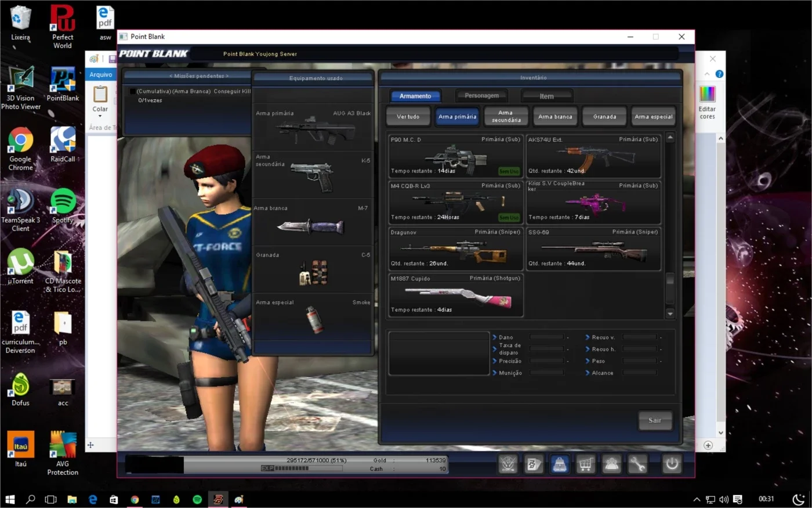
Task: Click Colar in Paint window
Action: pos(100,99)
